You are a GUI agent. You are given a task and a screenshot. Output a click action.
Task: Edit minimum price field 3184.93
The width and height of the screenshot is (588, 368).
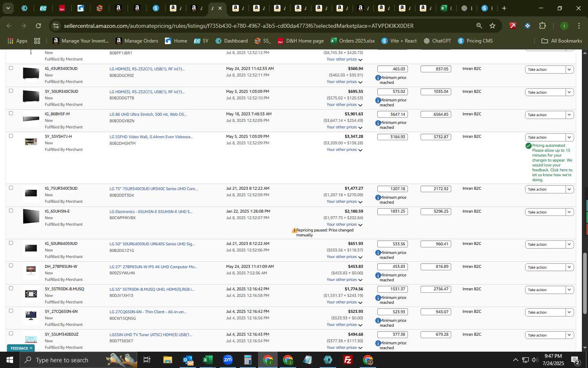(392, 137)
